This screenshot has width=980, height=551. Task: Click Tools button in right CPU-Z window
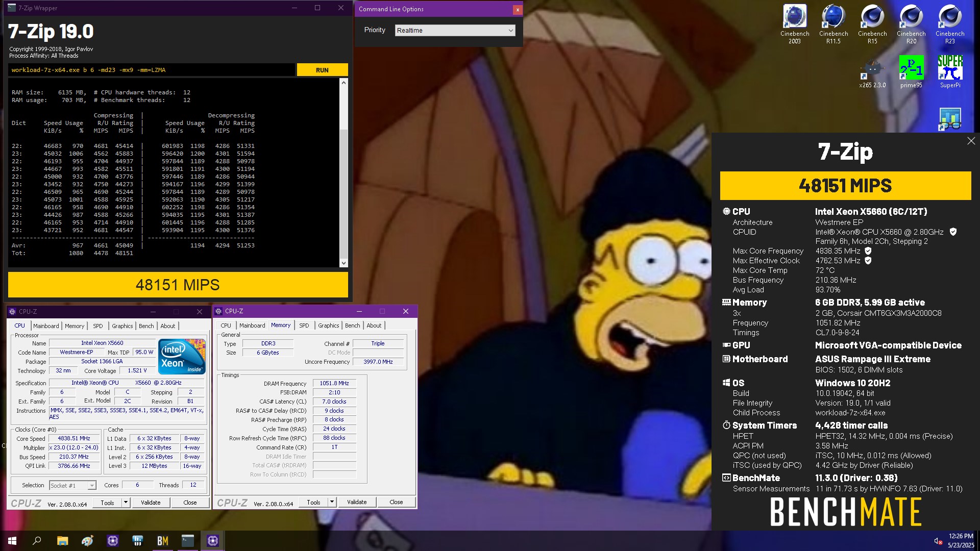[x=313, y=502]
